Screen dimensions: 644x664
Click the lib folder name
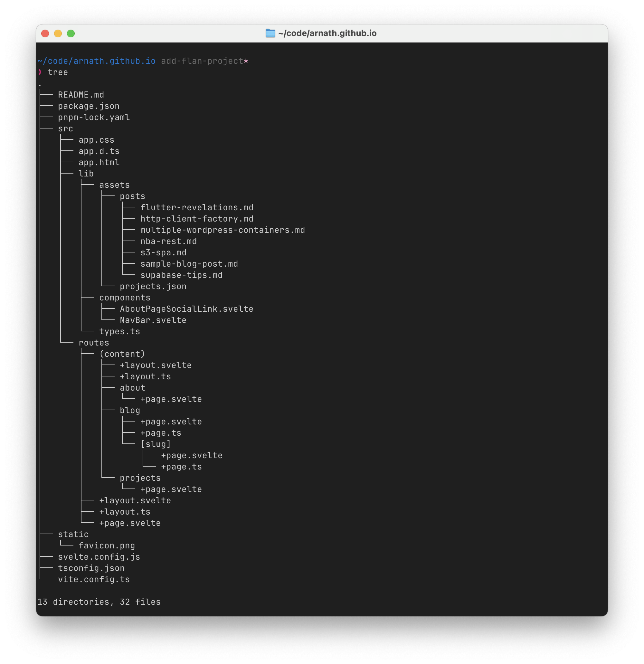[x=86, y=174]
